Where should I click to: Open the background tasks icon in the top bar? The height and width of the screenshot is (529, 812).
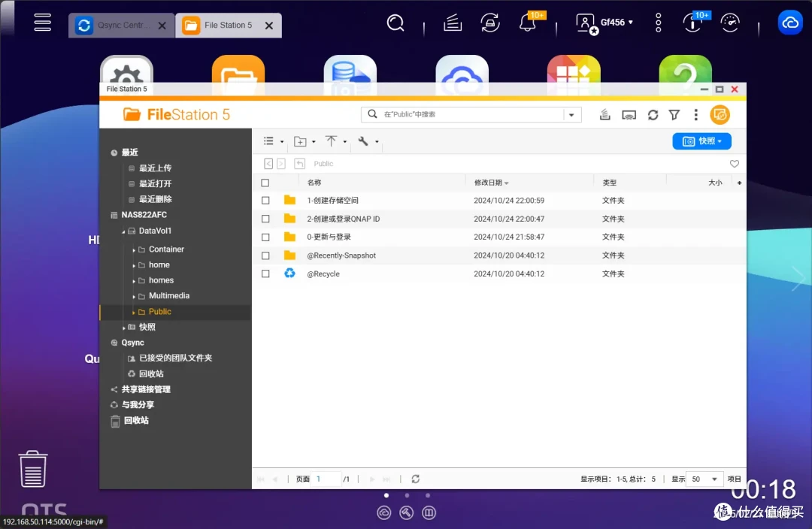[453, 23]
